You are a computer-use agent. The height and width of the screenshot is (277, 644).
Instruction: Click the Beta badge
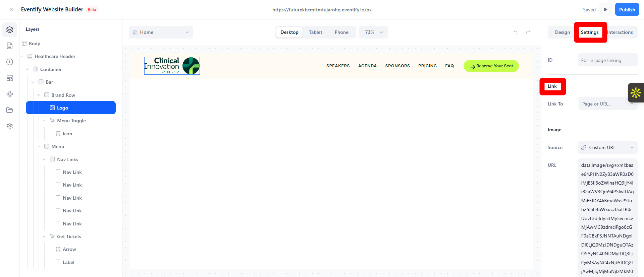tap(92, 10)
